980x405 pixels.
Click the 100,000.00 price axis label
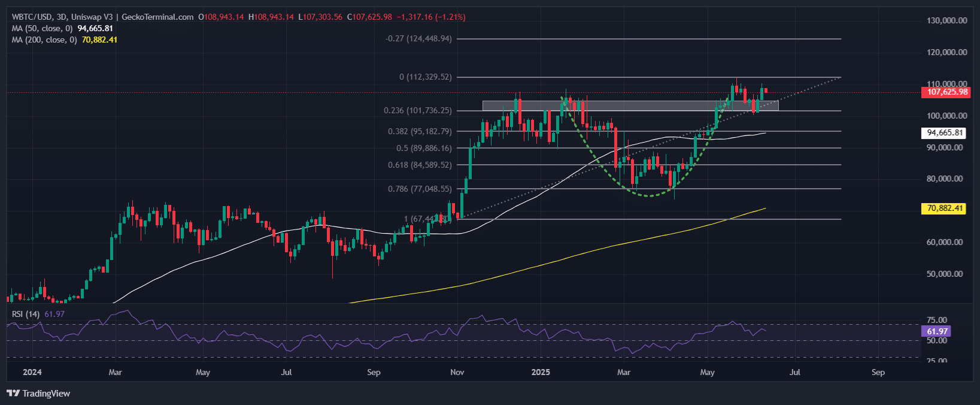946,116
